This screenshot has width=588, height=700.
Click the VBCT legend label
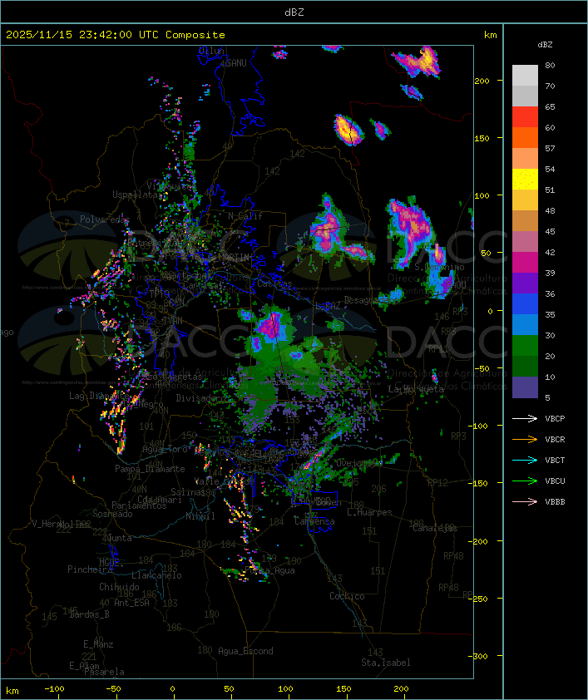pos(555,460)
